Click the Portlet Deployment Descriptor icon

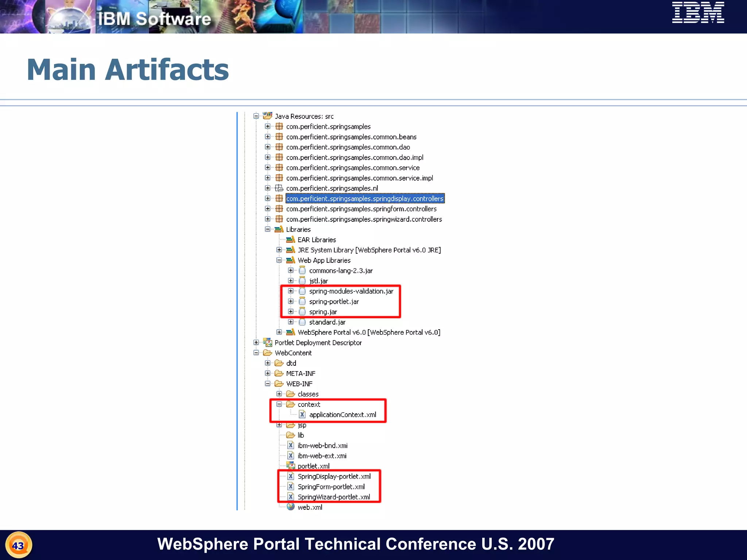click(x=267, y=343)
